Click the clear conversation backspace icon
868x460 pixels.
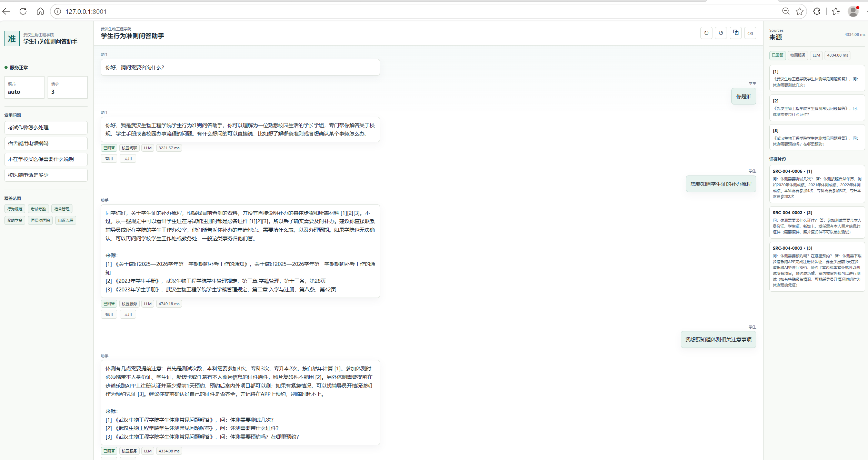pos(750,33)
